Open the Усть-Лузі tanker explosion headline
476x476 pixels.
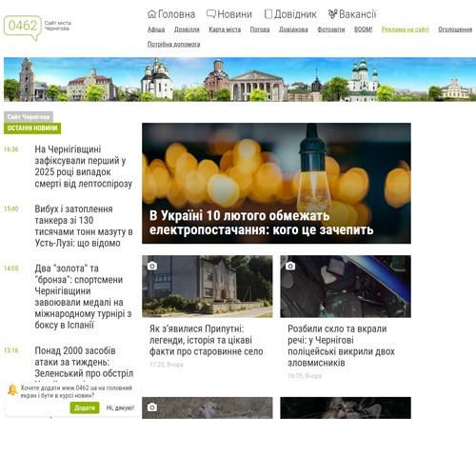pos(84,226)
